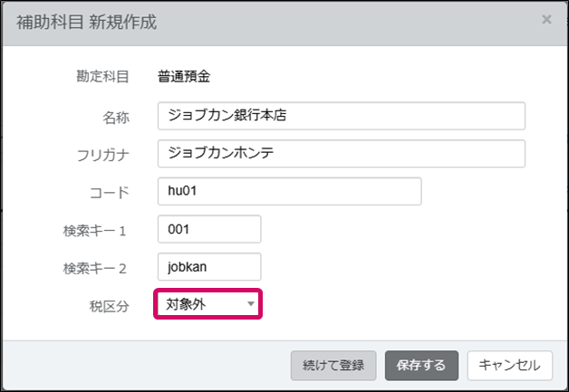Image resolution: width=569 pixels, height=392 pixels.
Task: Click the コード label
Action: click(x=110, y=192)
